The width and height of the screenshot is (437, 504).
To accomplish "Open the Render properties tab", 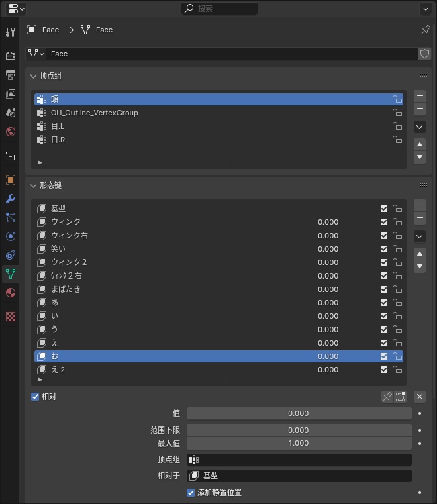I will pos(11,56).
